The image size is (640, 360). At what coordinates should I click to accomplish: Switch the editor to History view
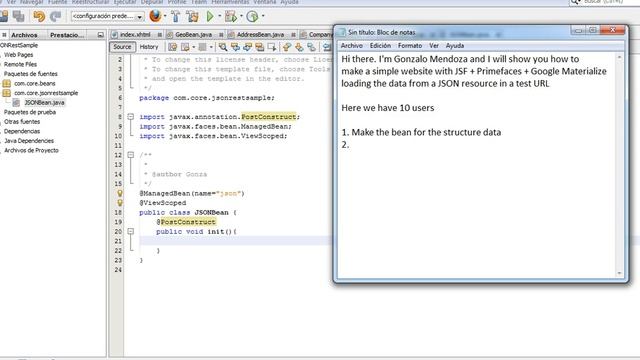(149, 47)
